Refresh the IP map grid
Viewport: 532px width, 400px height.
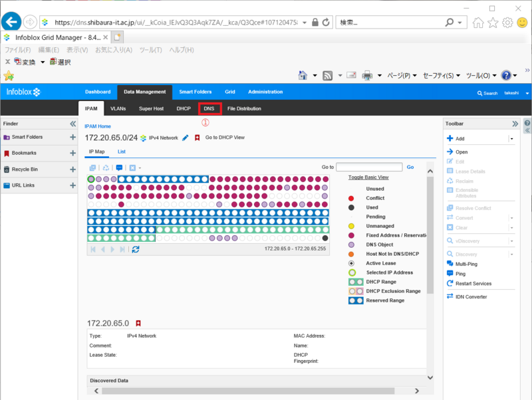[136, 249]
